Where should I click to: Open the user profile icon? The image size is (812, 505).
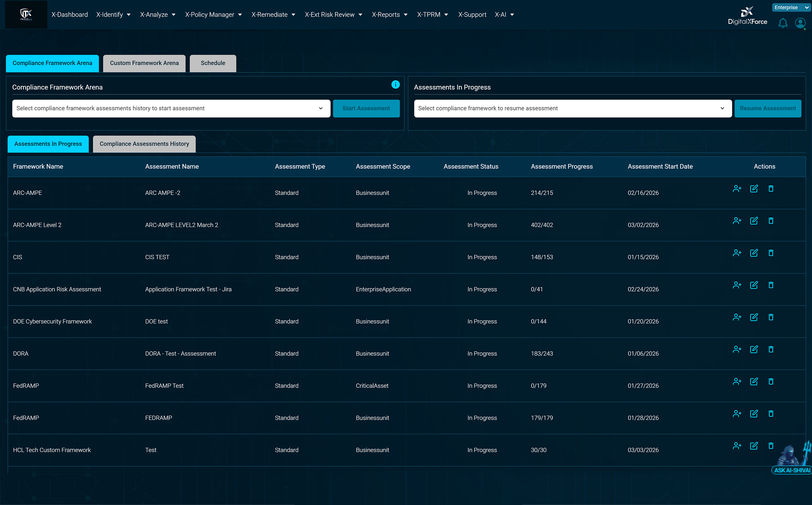click(x=800, y=23)
